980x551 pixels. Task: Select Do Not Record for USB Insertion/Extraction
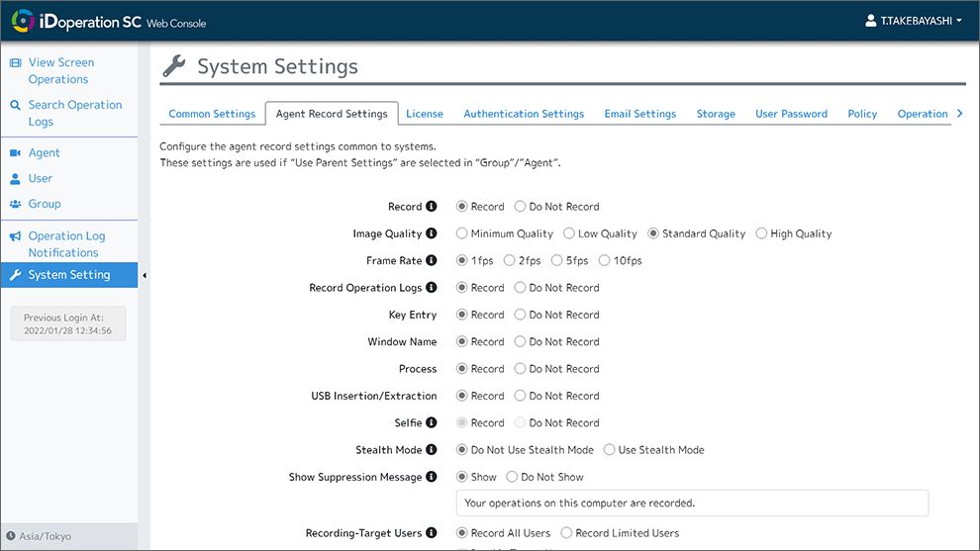520,396
